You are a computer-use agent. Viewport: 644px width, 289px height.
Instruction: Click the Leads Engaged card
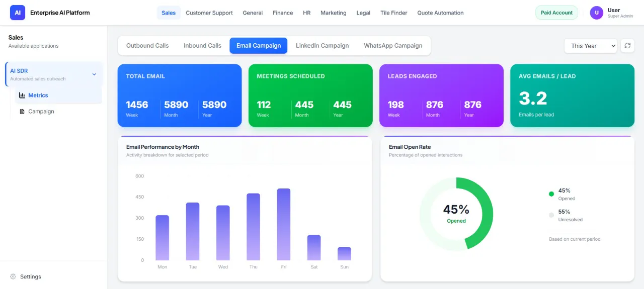(441, 95)
